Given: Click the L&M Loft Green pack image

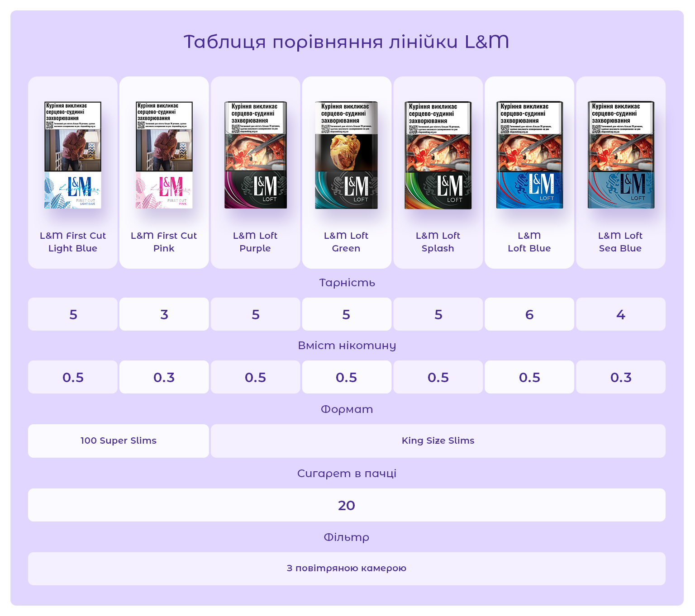Looking at the screenshot, I should 347,155.
